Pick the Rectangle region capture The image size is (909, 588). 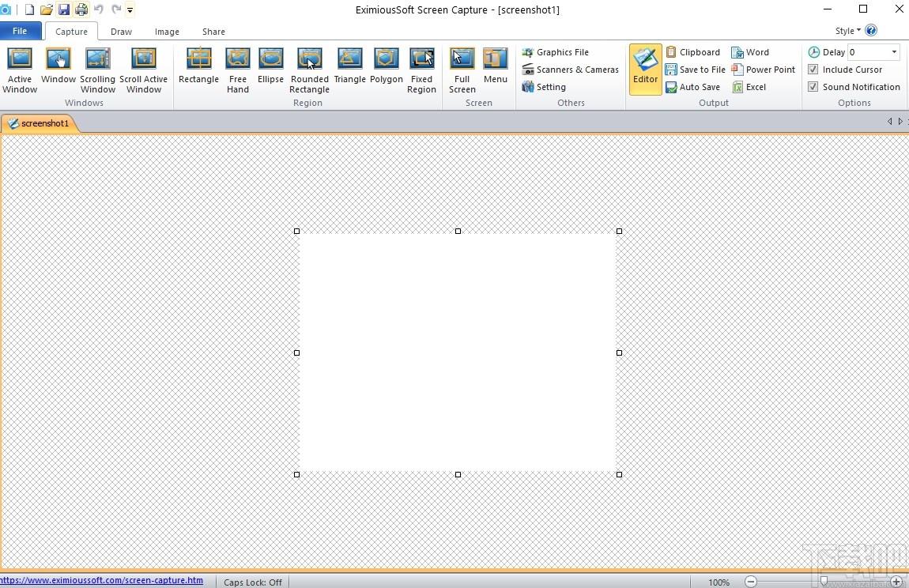(x=199, y=66)
